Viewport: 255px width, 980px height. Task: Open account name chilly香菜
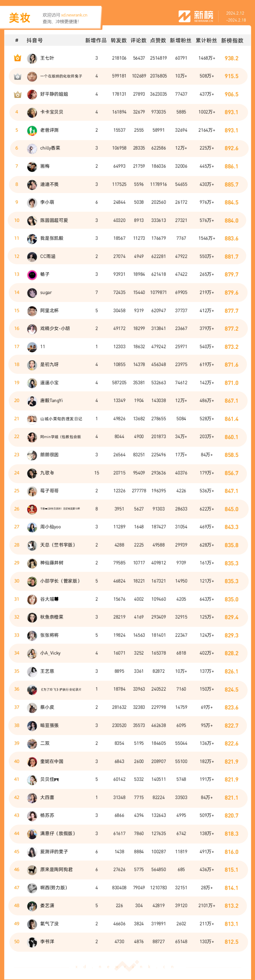[50, 148]
